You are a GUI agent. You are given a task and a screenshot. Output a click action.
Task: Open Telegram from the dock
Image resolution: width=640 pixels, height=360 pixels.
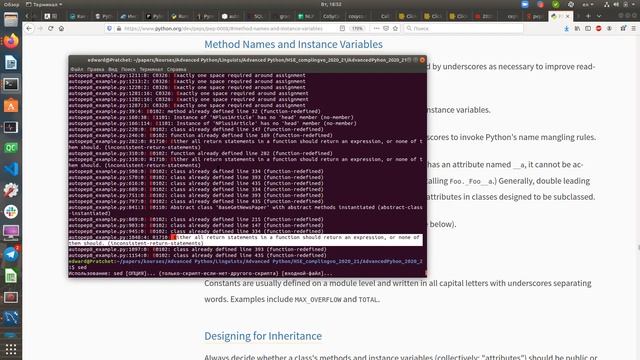coord(11,254)
